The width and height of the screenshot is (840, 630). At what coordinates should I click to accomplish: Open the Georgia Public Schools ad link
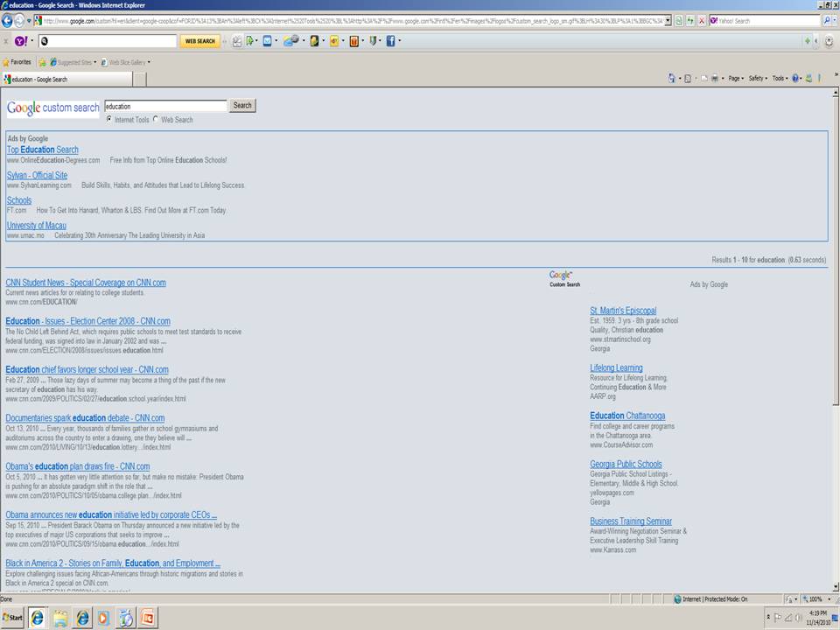626,464
